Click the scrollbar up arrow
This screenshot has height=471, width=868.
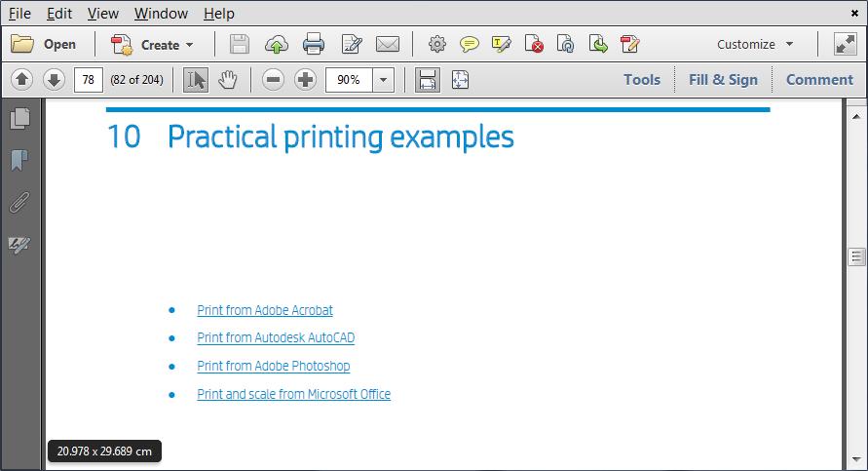coord(856,116)
